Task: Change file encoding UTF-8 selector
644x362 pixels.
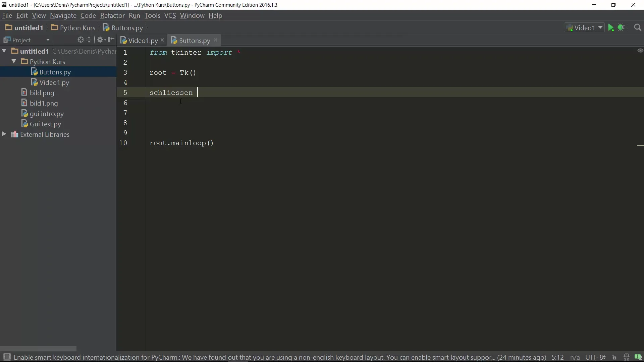Action: point(595,357)
